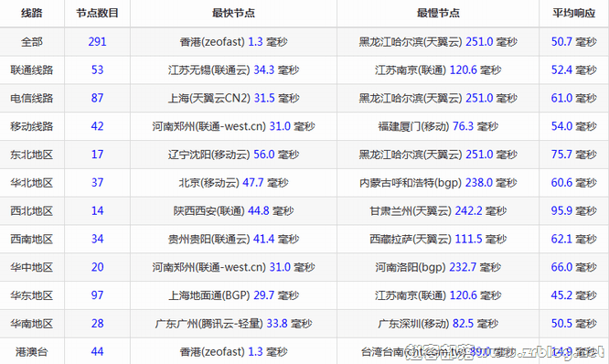Open node count 87 link

coord(97,98)
